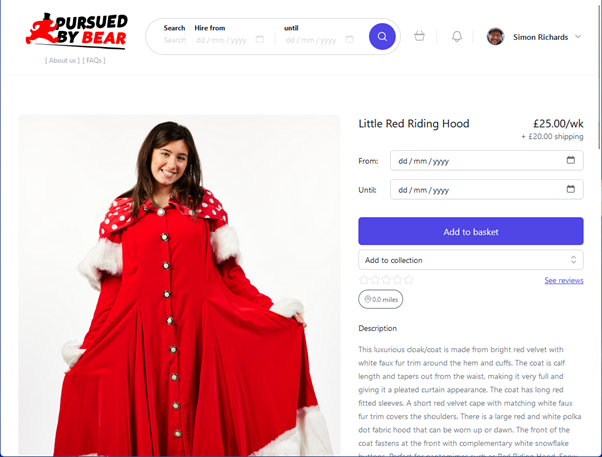This screenshot has width=602, height=457.
Task: Expand Simon Richards account menu chevron
Action: click(578, 37)
